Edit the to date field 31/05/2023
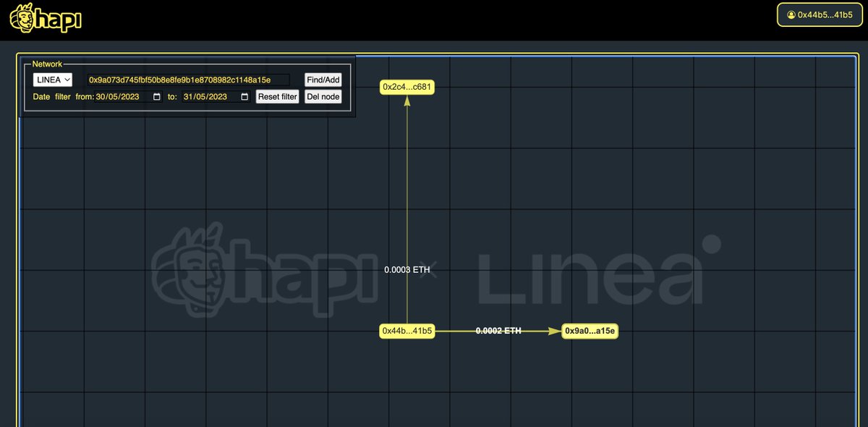 click(216, 97)
